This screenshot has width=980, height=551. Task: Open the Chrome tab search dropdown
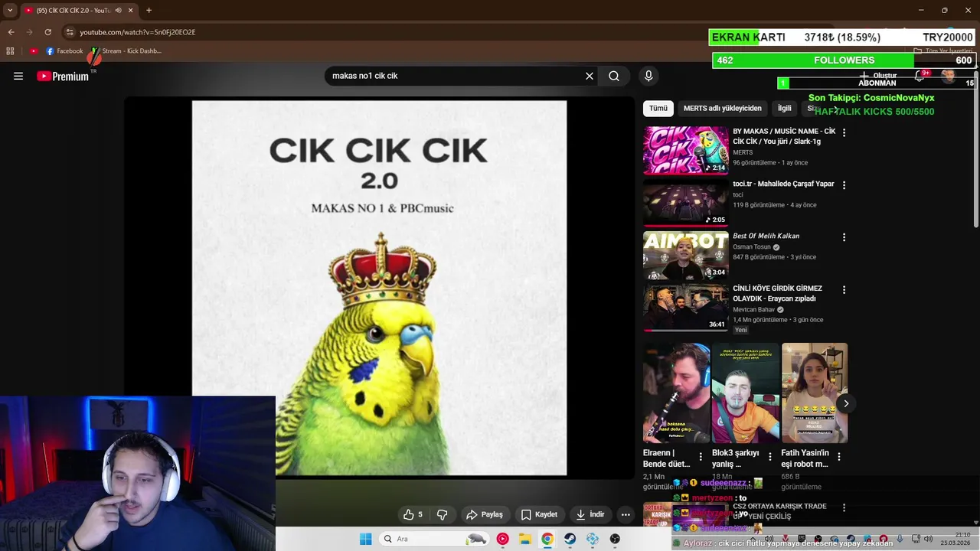click(10, 10)
